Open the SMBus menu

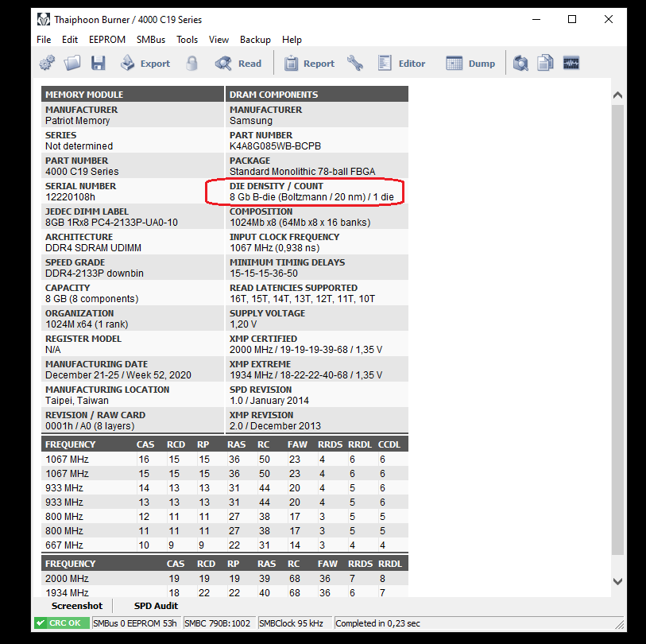tap(151, 40)
